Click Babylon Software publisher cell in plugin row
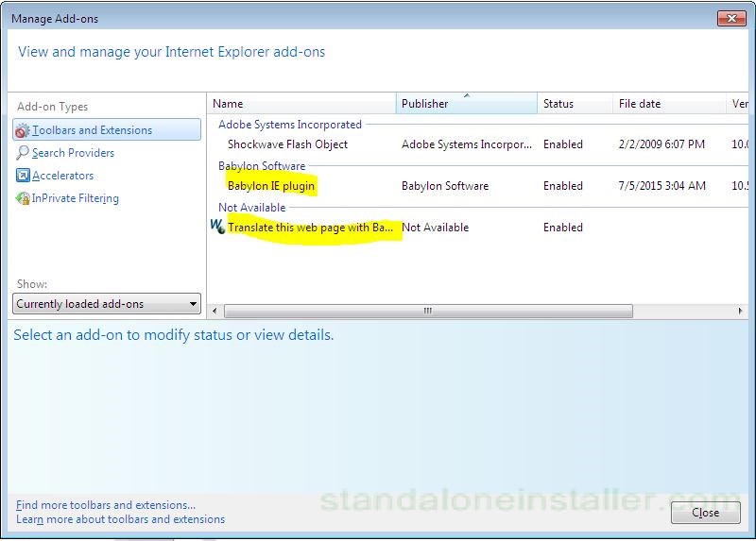 tap(445, 185)
